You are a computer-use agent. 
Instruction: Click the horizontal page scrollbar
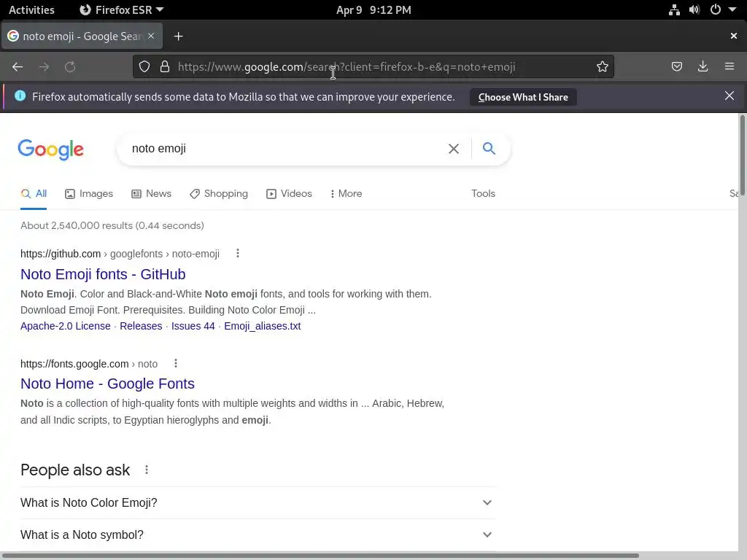(320, 556)
